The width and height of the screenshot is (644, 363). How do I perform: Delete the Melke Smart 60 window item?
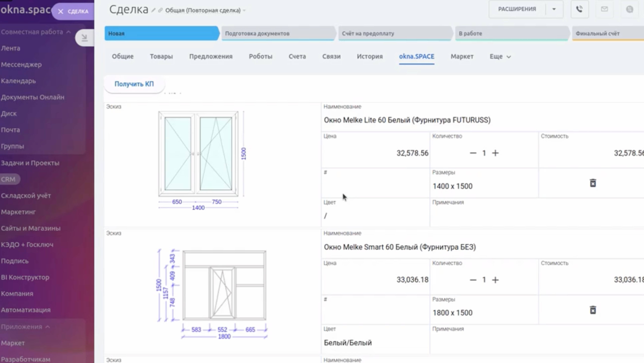pos(593,310)
